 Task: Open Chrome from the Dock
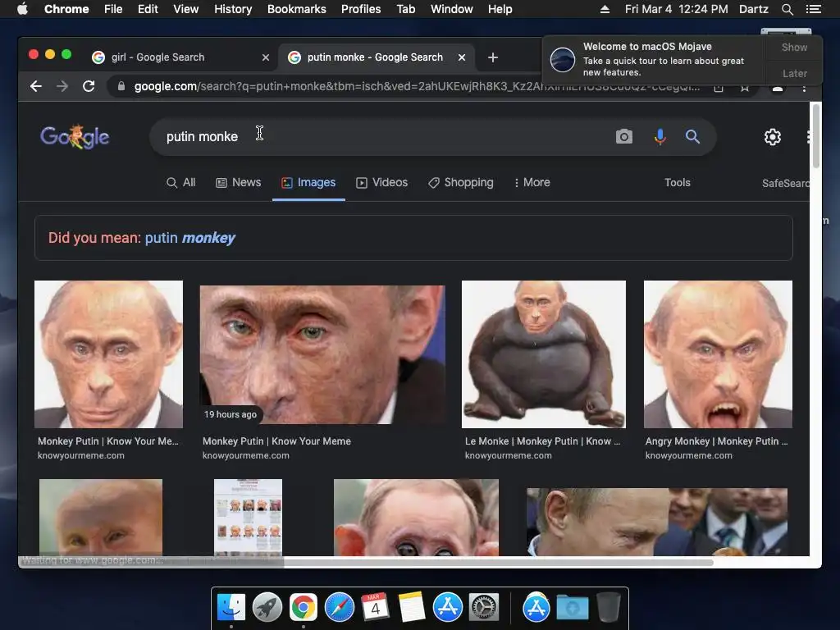304,608
